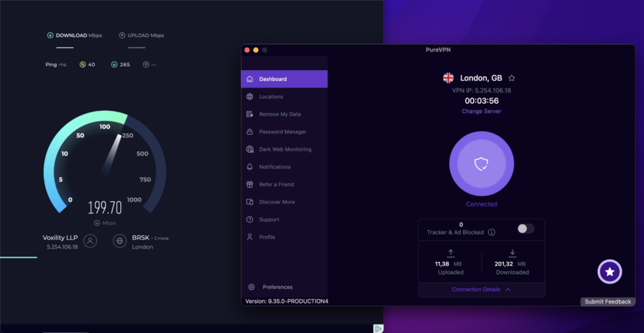Open Remove My Data in sidebar
Viewport: 644px width, 333px height.
pyautogui.click(x=284, y=115)
